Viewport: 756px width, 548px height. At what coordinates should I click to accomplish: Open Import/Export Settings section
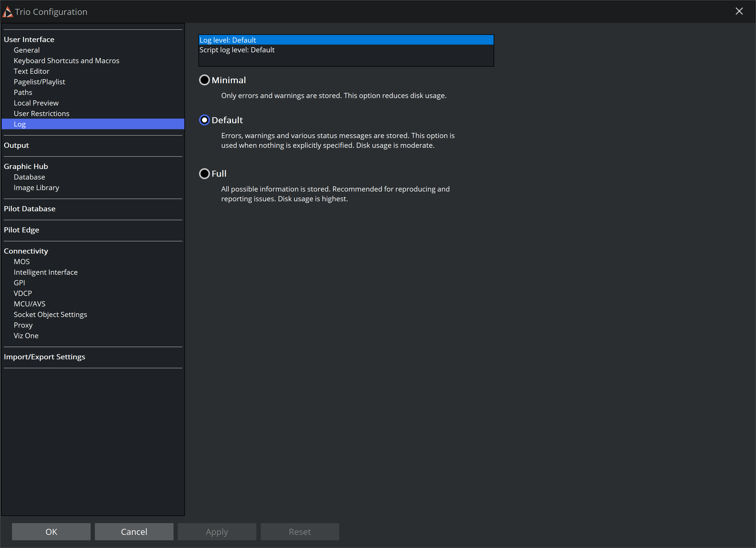(44, 357)
